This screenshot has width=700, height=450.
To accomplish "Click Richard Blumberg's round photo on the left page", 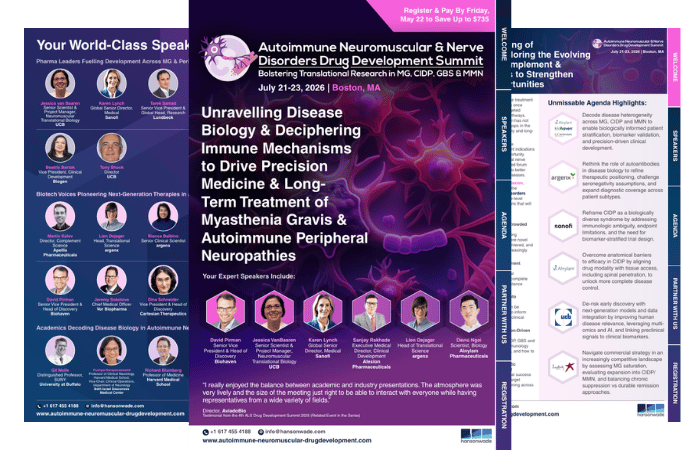I will pos(163,350).
